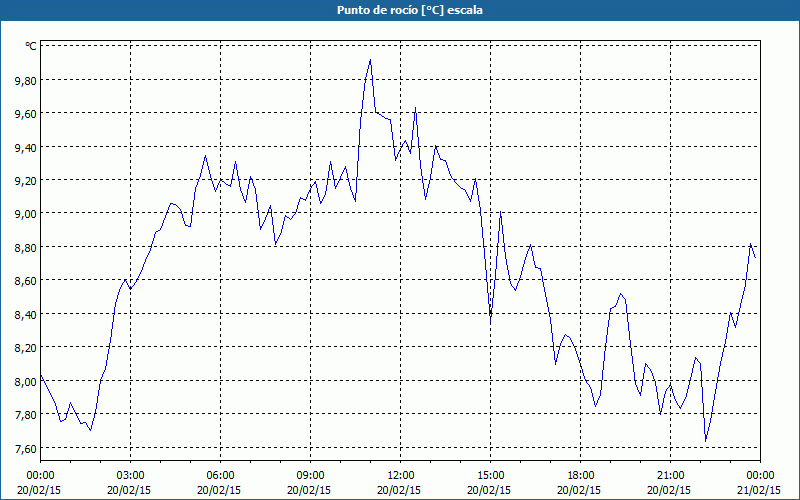Select the 9,00 y-axis value
Screen dimensions: 800x500
pos(26,213)
